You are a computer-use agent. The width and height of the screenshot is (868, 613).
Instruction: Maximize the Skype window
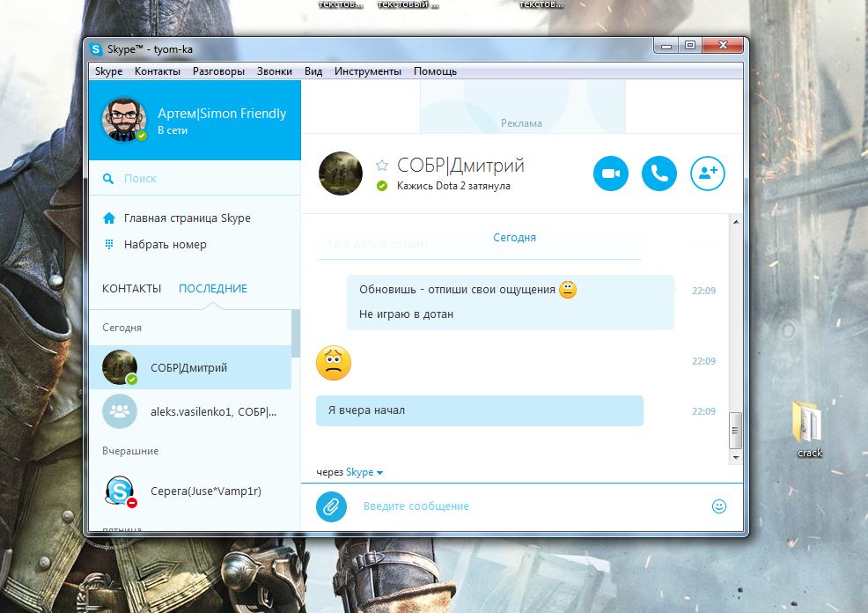pos(690,46)
